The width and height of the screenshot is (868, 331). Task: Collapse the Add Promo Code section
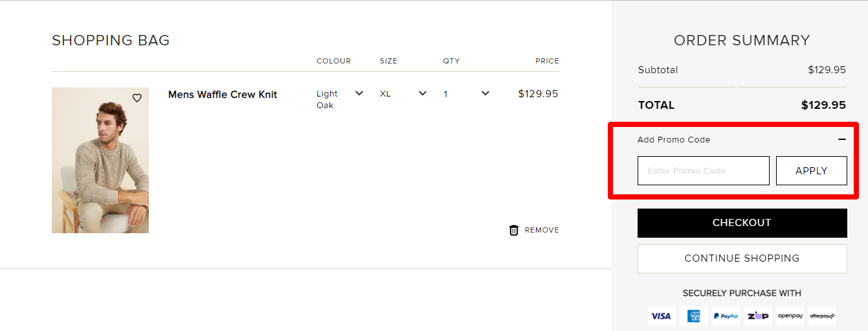tap(841, 139)
